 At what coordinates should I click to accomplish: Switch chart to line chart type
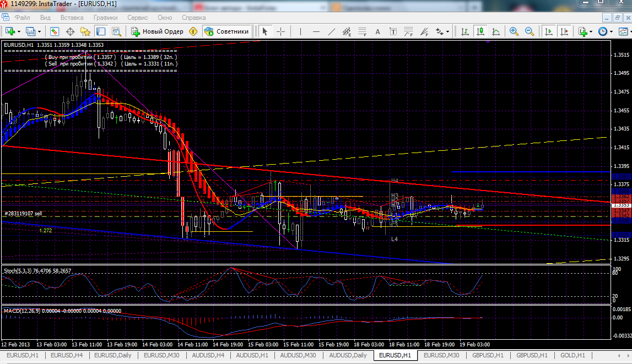(496, 31)
